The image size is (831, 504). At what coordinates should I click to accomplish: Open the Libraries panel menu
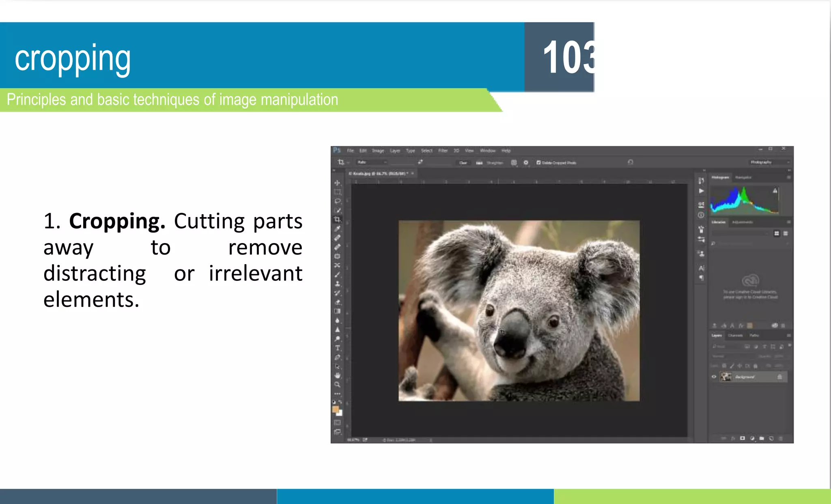(x=789, y=222)
